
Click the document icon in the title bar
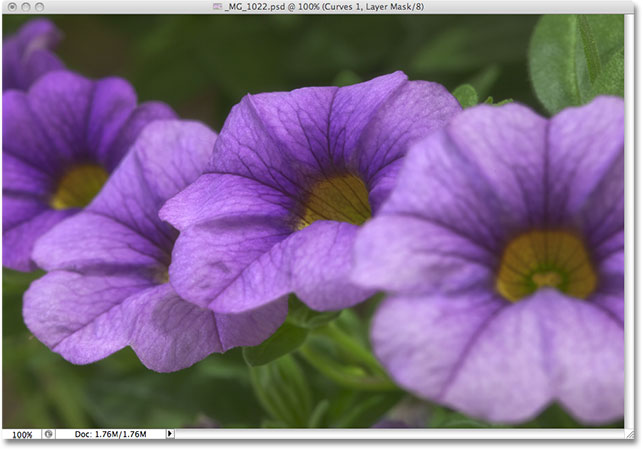pyautogui.click(x=217, y=7)
